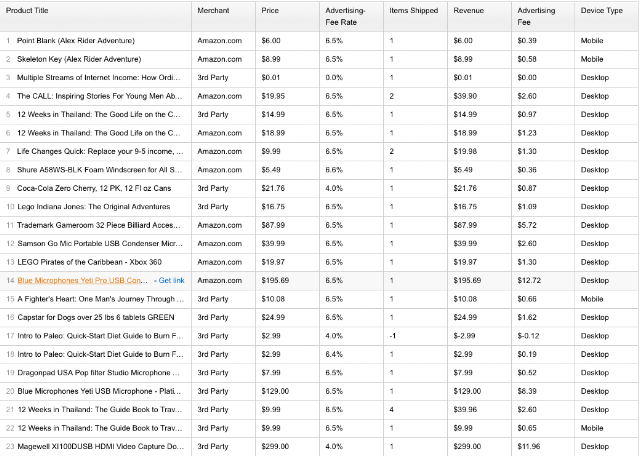Select Dragonpad USA Pop filter title
This screenshot has height=456, width=640.
coord(98,373)
